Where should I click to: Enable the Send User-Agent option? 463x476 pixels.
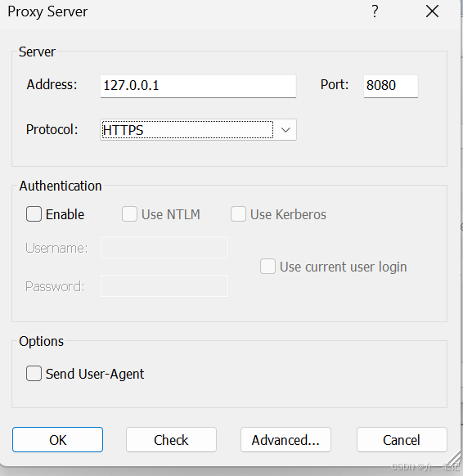tap(34, 374)
